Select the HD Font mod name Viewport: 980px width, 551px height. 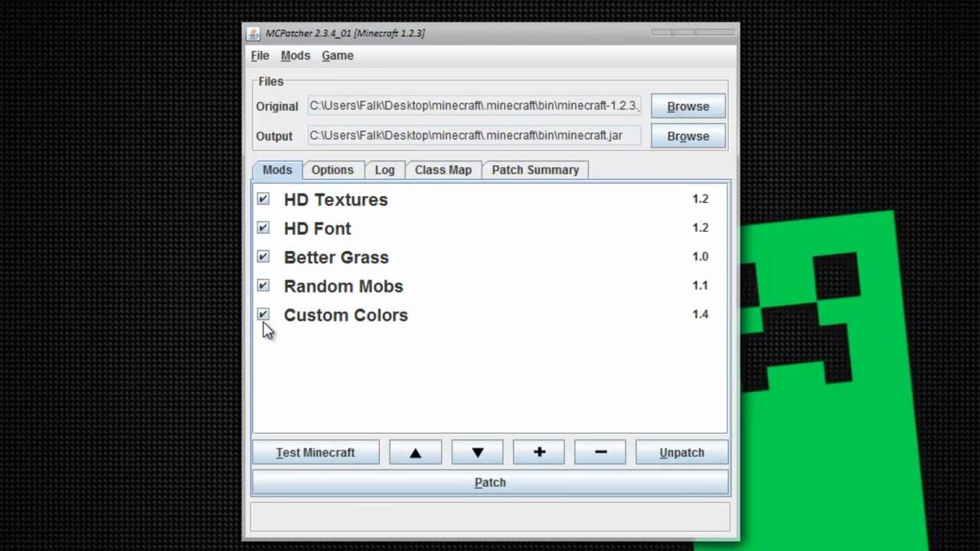318,228
